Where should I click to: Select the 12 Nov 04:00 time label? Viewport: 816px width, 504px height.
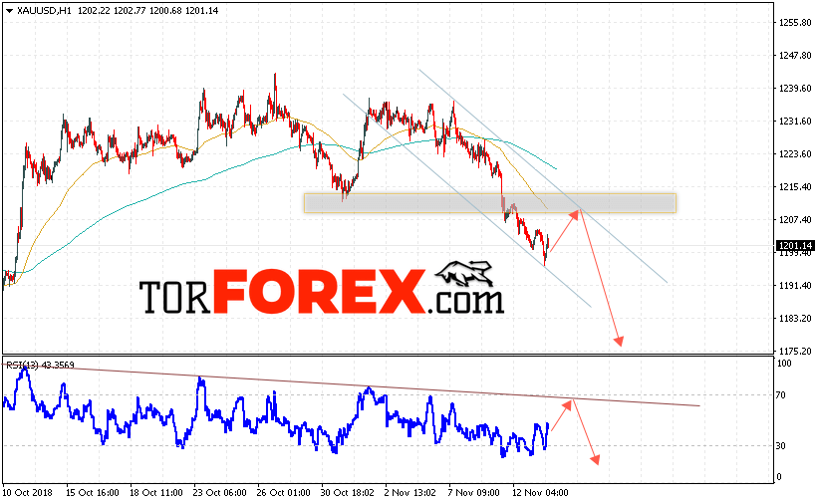click(x=540, y=492)
